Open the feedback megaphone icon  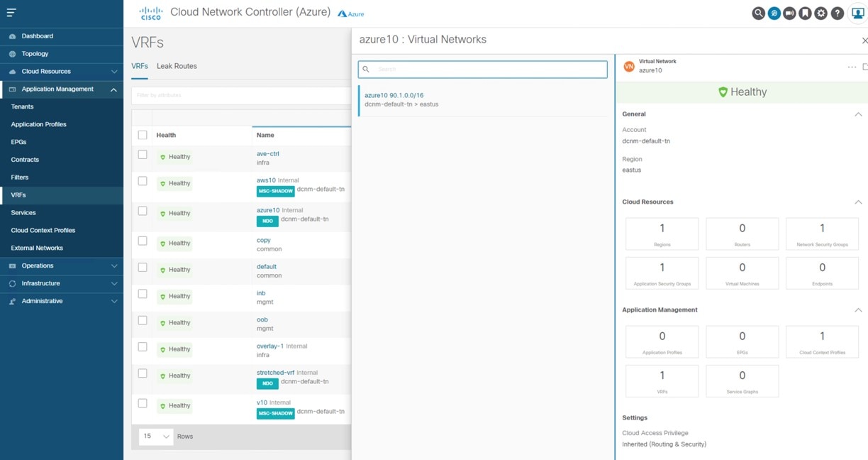tap(790, 13)
